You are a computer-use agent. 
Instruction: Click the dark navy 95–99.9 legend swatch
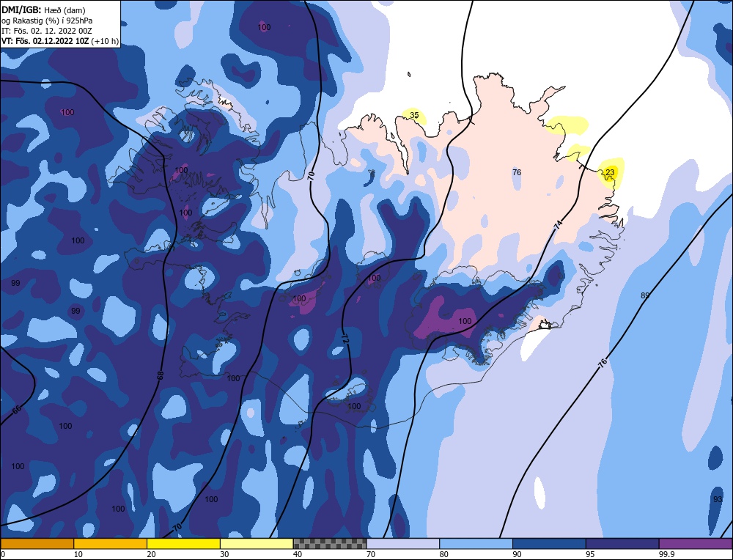click(622, 543)
